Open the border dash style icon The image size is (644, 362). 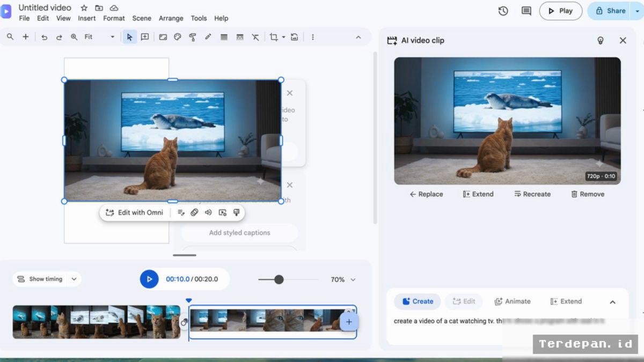click(239, 37)
